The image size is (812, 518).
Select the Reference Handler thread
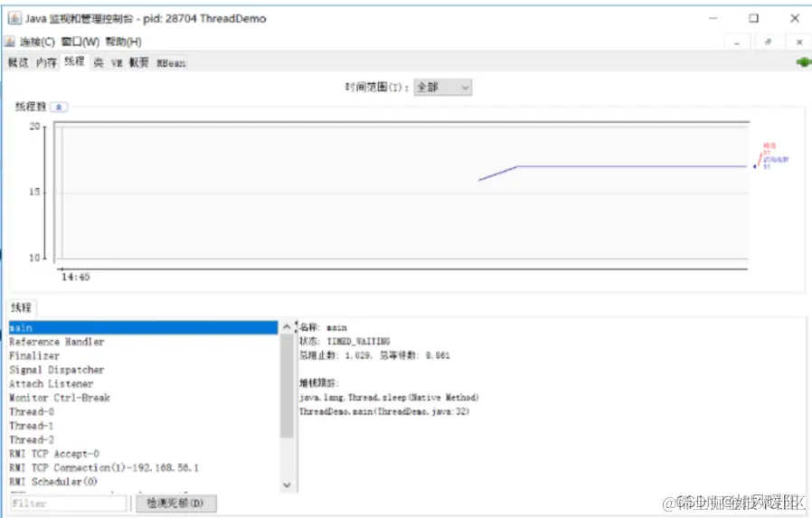(x=144, y=342)
